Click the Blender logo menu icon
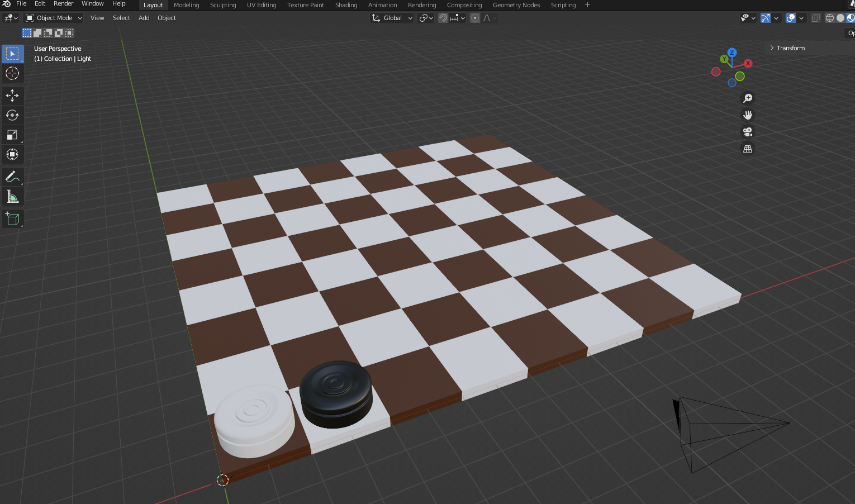Viewport: 855px width, 504px height. pos(7,4)
